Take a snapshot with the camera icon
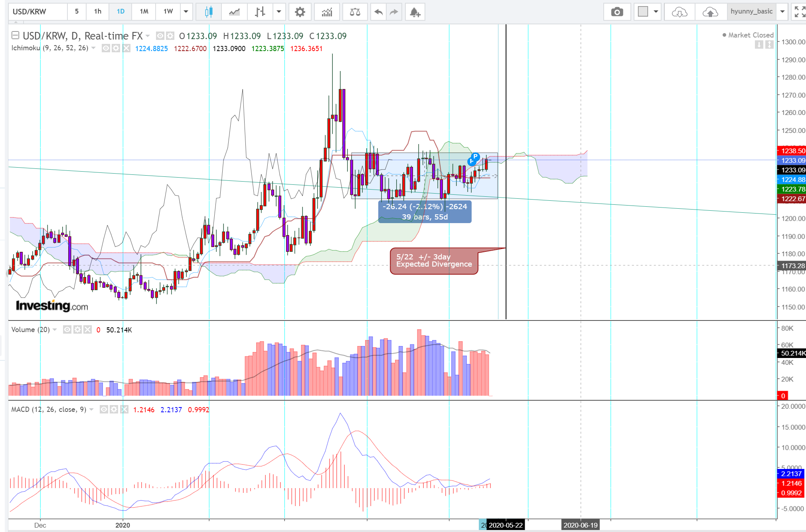 [617, 12]
